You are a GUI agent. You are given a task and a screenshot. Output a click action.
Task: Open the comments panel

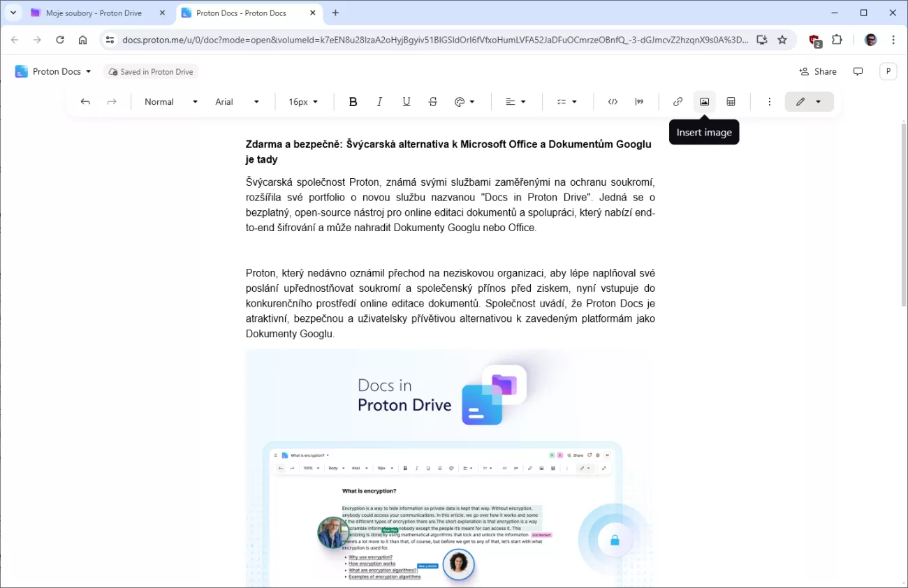click(x=858, y=71)
